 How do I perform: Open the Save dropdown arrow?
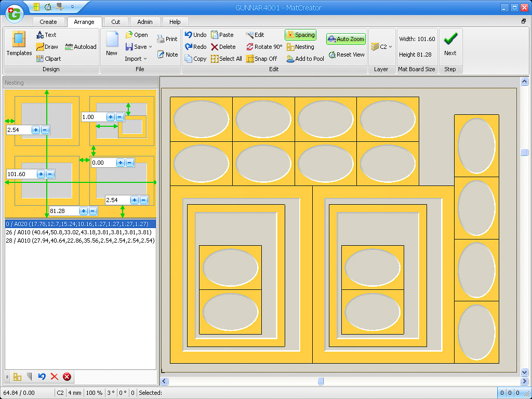(151, 47)
